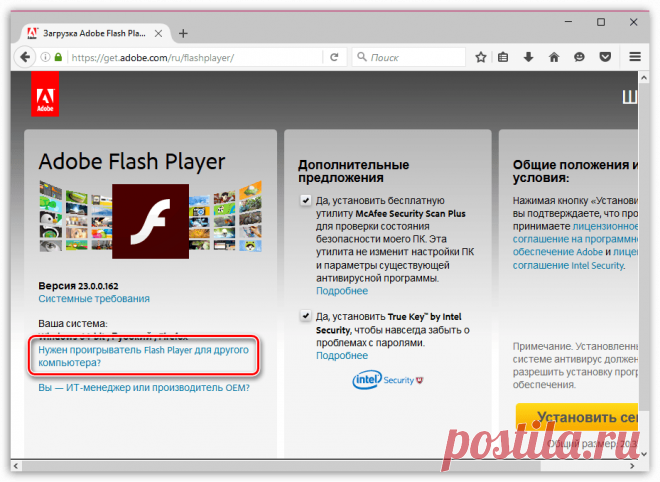The height and width of the screenshot is (482, 660).
Task: Open Intel Security agreement link
Action: 568,265
